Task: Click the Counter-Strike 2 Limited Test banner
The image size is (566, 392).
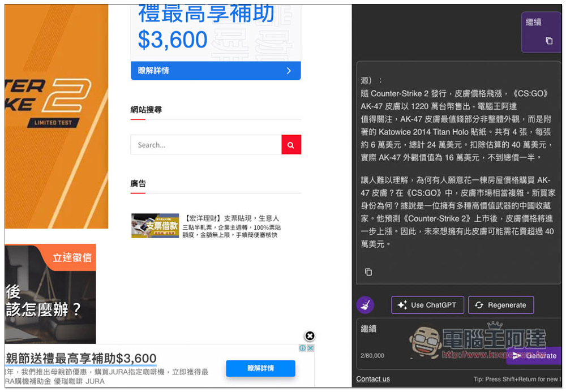Action: coord(56,116)
